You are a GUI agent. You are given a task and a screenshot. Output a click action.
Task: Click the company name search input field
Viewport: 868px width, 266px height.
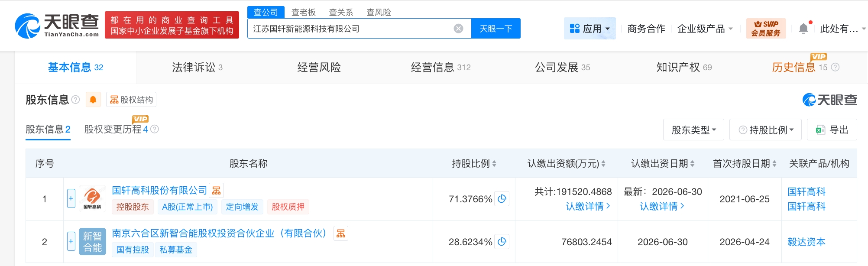tap(351, 29)
